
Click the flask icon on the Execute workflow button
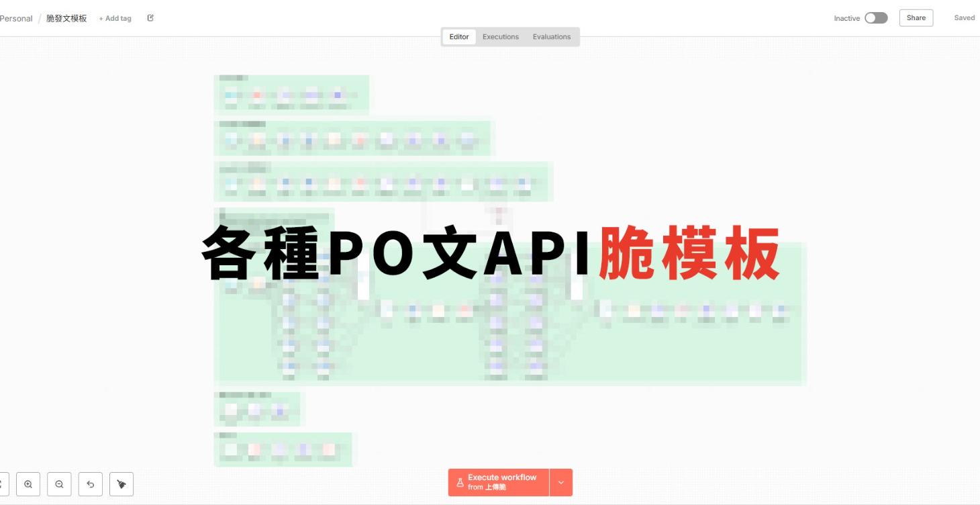click(459, 482)
